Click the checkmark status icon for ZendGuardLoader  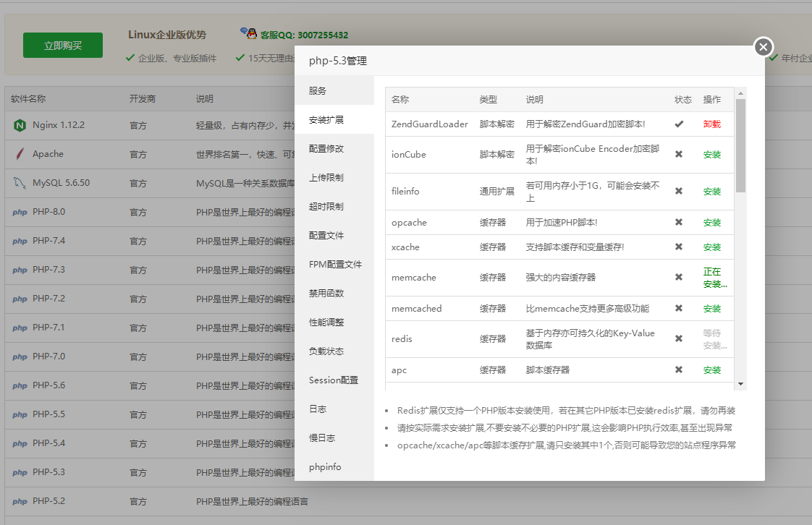[679, 124]
